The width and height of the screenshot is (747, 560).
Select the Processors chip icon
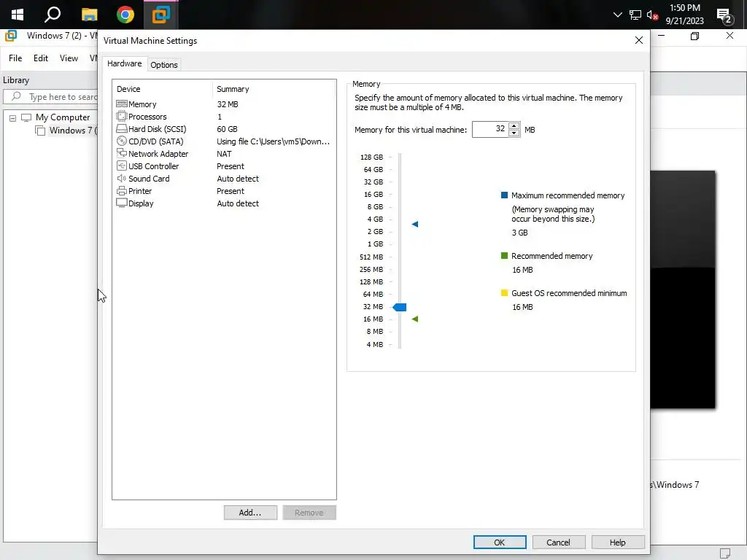(x=122, y=116)
